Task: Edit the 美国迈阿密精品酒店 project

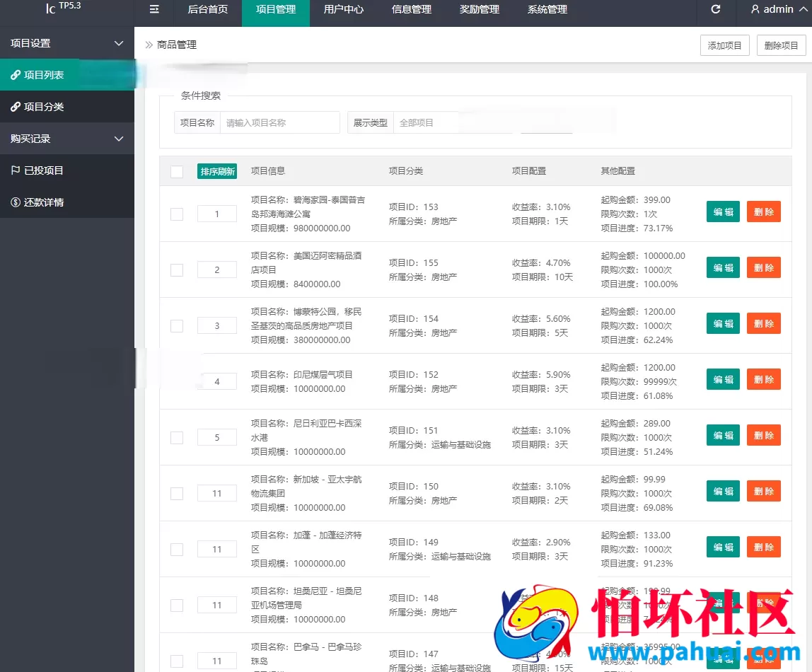Action: point(723,267)
